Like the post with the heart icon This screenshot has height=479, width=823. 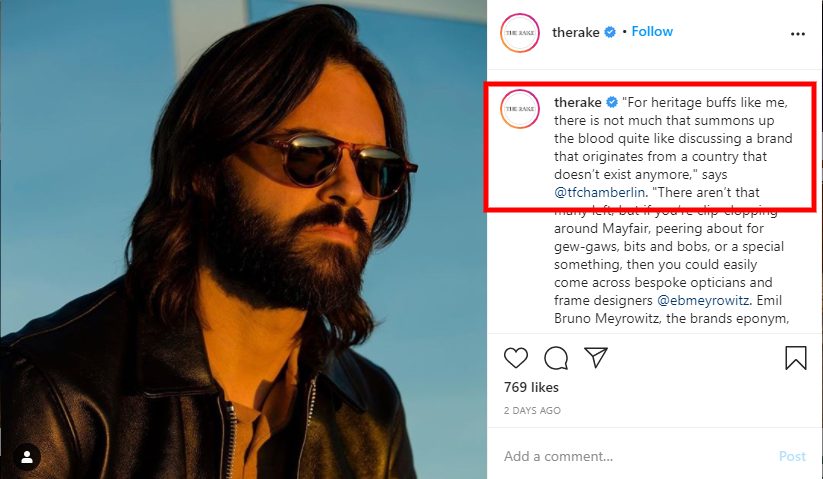pos(515,358)
